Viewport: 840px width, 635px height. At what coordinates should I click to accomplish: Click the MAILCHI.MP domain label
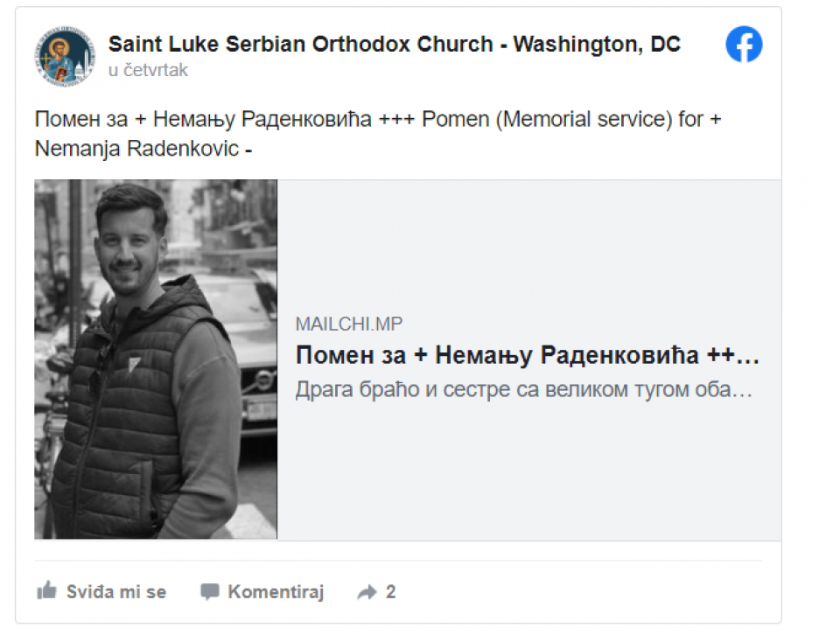[x=349, y=324]
